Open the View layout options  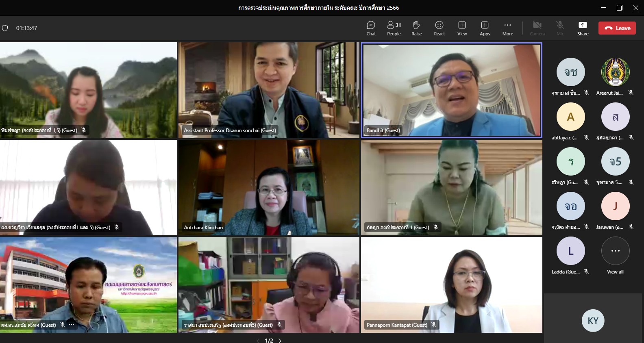pyautogui.click(x=462, y=28)
